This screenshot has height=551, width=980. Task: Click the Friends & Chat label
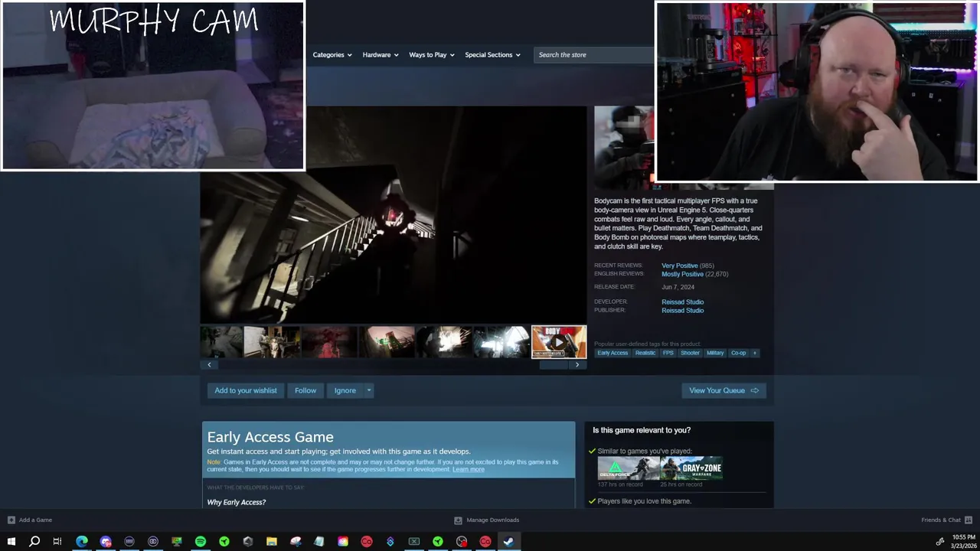coord(941,520)
